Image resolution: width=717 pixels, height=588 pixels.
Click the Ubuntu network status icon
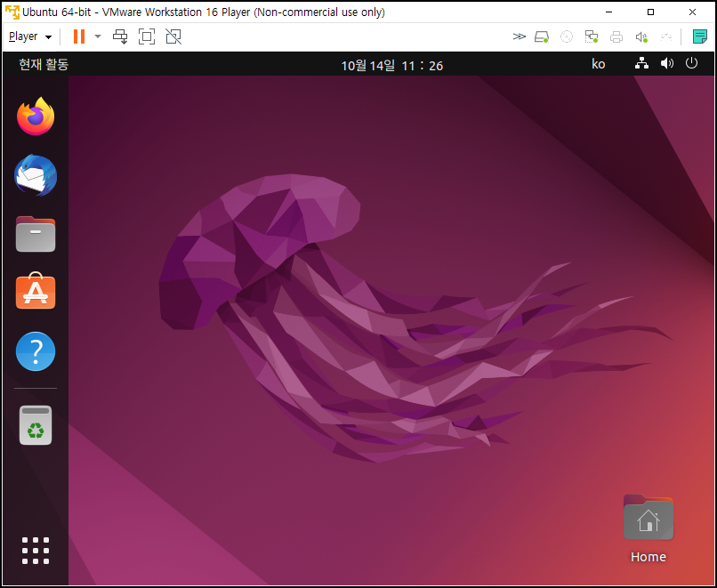point(641,63)
